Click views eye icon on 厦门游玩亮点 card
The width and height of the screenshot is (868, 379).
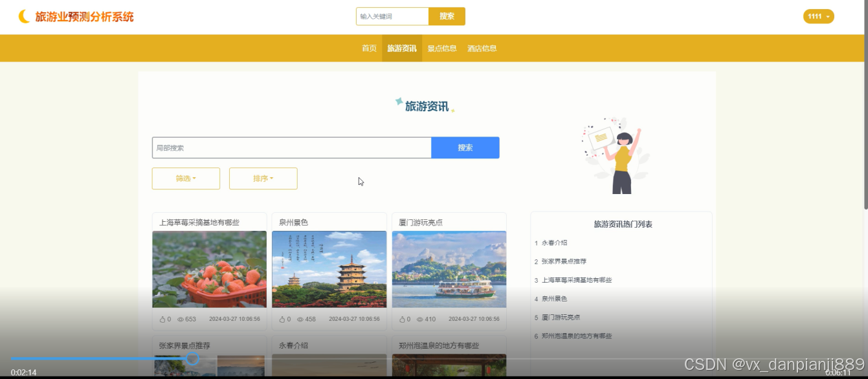(420, 319)
